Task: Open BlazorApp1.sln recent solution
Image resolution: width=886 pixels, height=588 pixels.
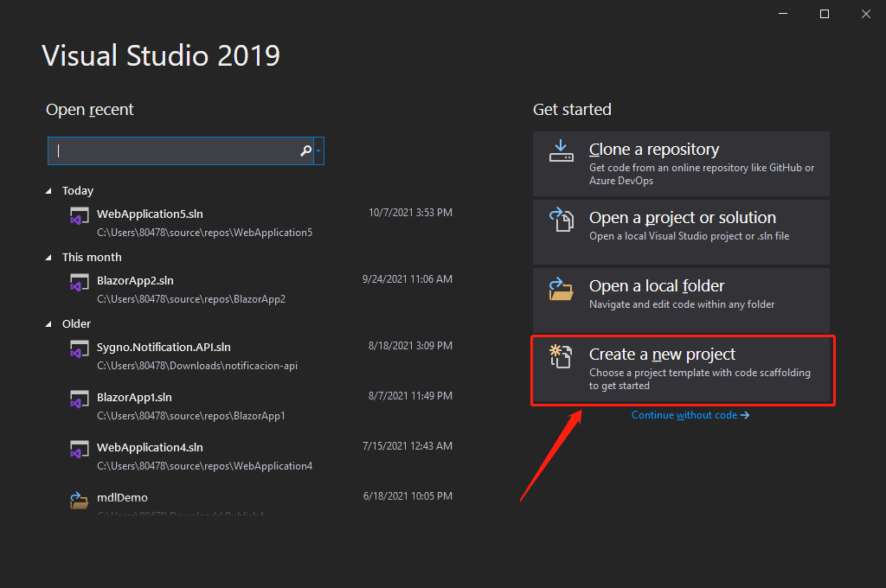Action: click(134, 398)
